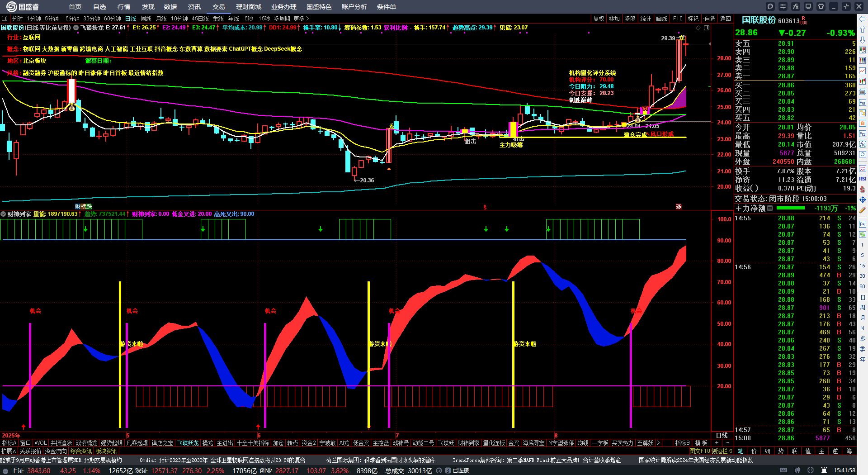The height and width of the screenshot is (475, 868).
Task: Click the 返回 return button
Action: pyautogui.click(x=726, y=19)
